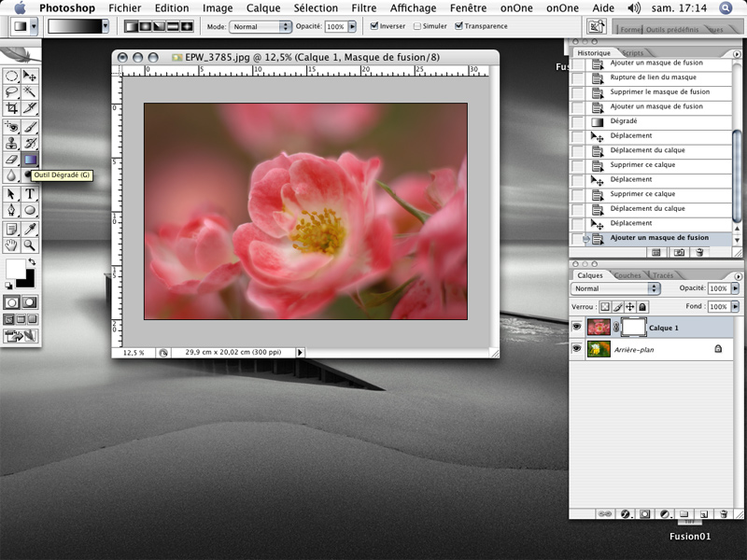This screenshot has height=560, width=747.
Task: Add layer mask from Calques panel bottom
Action: tap(644, 514)
